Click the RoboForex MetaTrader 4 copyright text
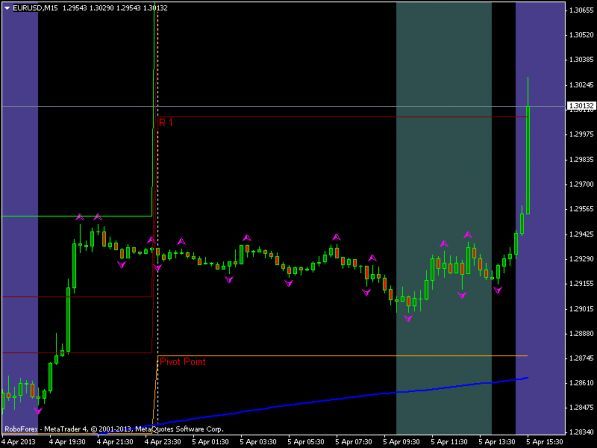Screen dimensions: 597x448 click(x=114, y=429)
